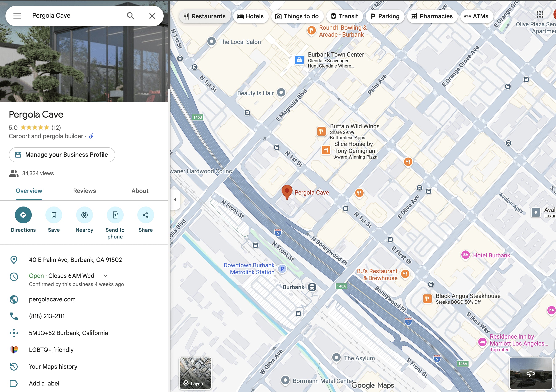Send to phone icon

point(115,215)
